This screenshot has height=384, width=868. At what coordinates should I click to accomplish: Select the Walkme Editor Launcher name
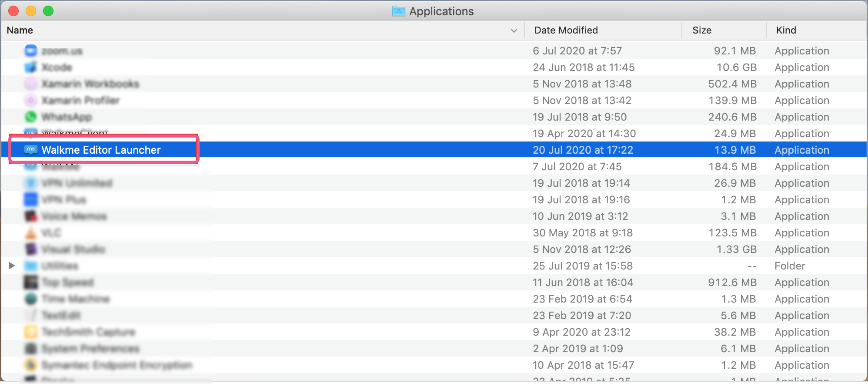(x=101, y=150)
